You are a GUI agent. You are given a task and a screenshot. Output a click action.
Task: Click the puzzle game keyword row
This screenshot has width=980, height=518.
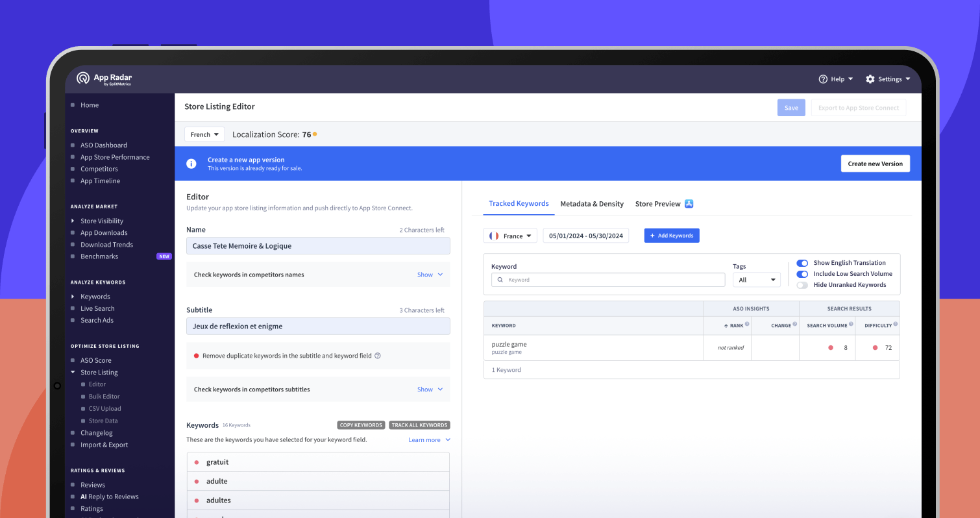pos(691,348)
